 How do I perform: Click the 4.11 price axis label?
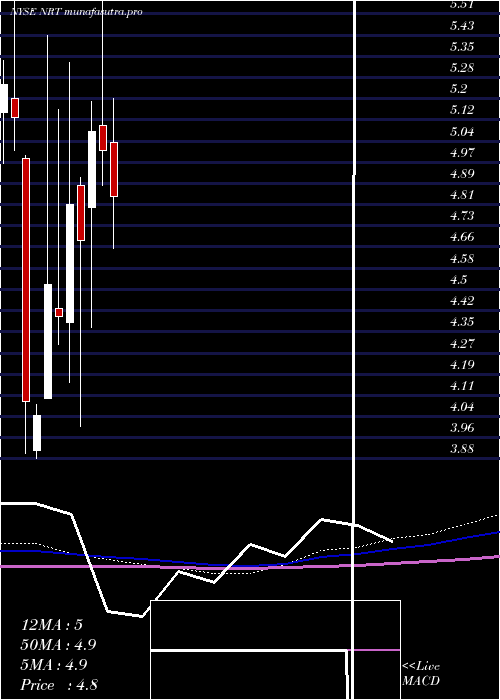tap(462, 385)
